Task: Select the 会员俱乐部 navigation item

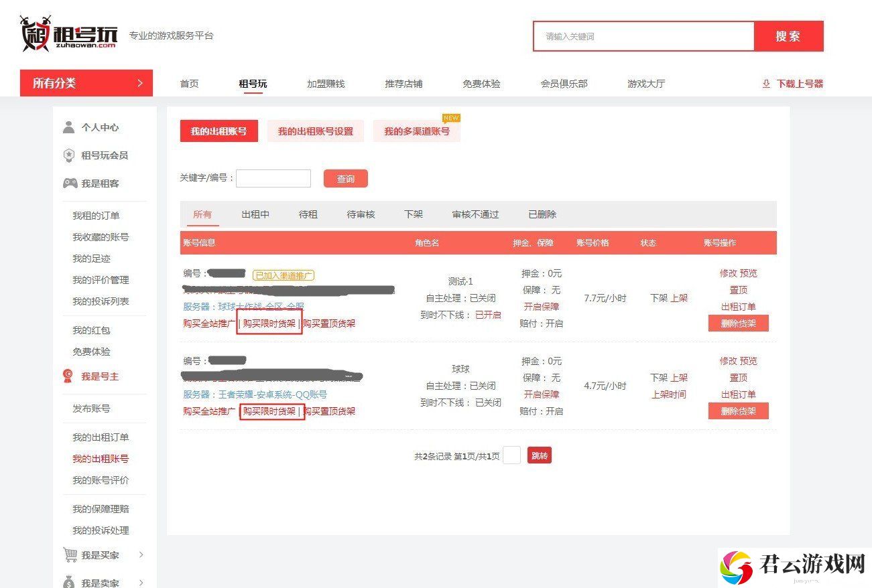Action: [564, 84]
